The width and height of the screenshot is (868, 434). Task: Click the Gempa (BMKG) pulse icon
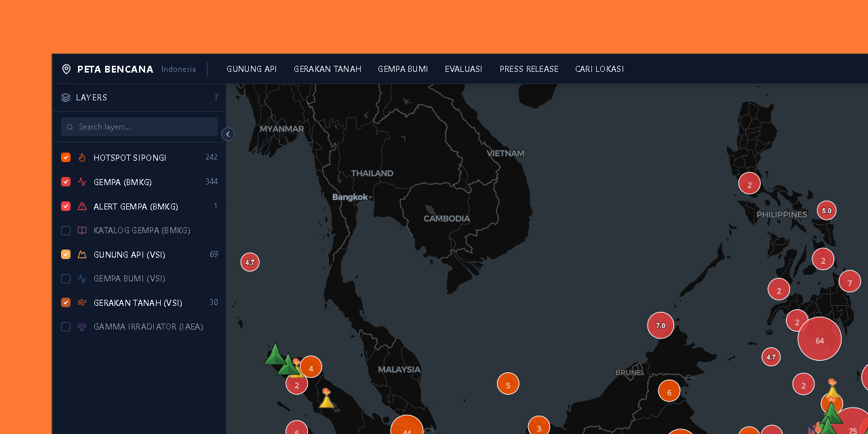point(82,182)
